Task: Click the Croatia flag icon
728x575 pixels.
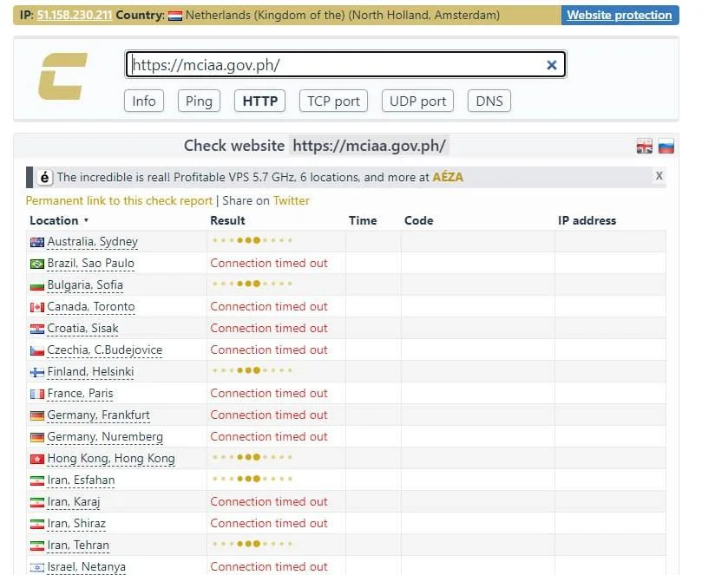Action: pyautogui.click(x=37, y=329)
